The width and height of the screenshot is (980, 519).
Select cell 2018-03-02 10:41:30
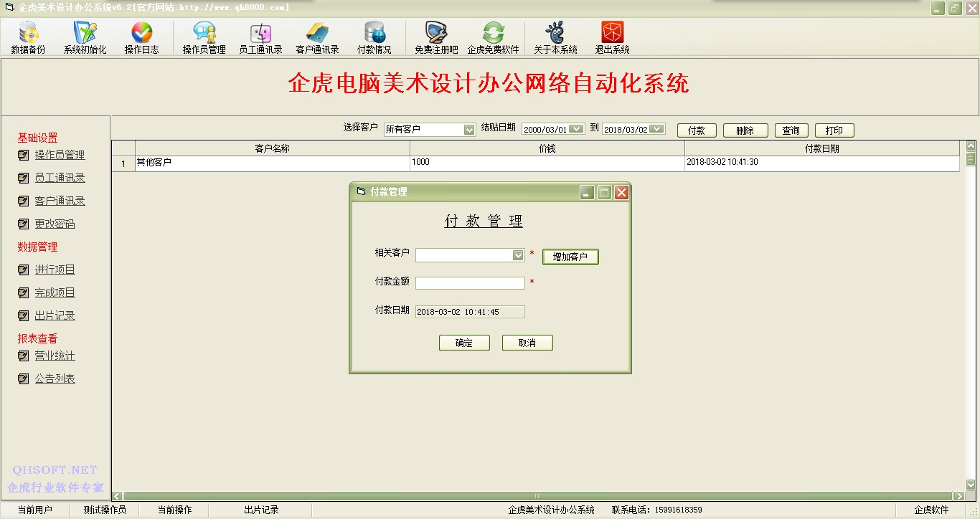point(822,163)
